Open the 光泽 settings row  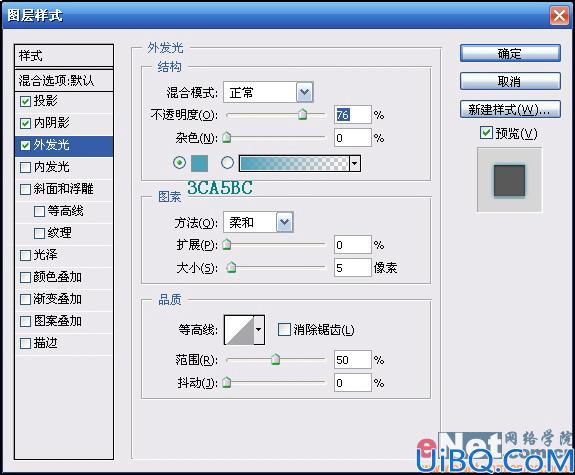(x=64, y=255)
